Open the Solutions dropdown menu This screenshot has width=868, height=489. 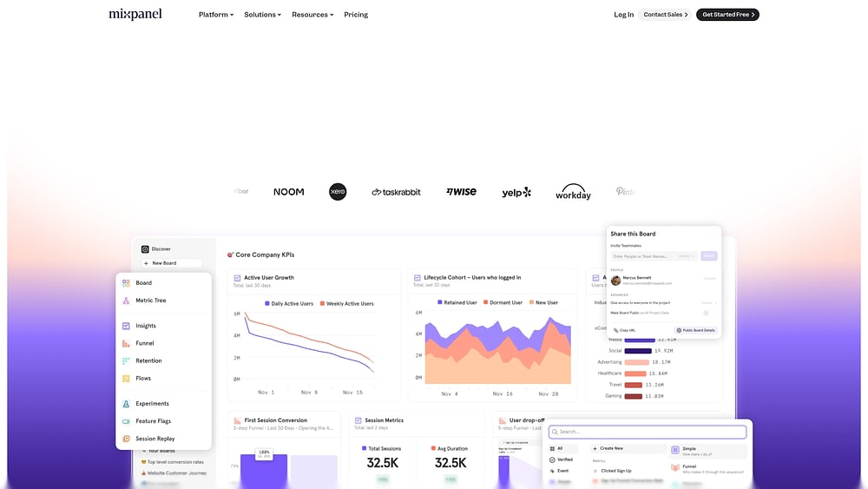[262, 15]
